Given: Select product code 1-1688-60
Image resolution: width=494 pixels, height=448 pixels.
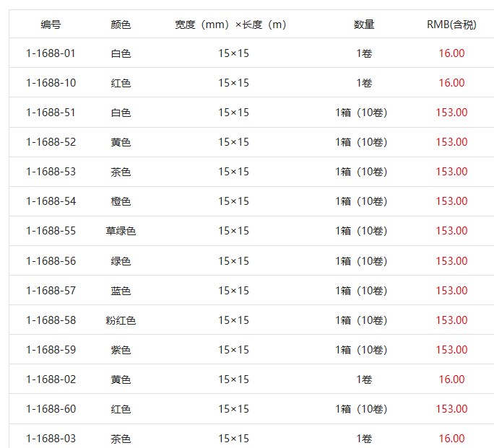Looking at the screenshot, I should tap(51, 408).
